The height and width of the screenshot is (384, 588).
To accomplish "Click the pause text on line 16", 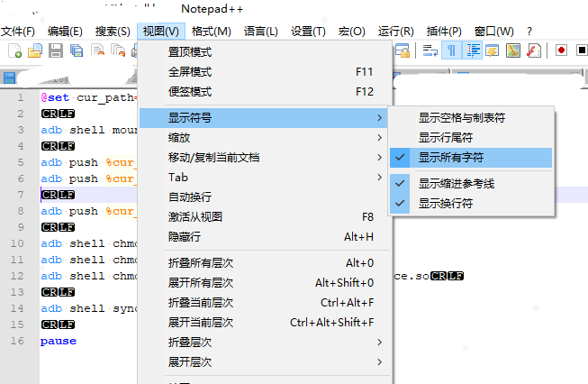I will [x=59, y=342].
